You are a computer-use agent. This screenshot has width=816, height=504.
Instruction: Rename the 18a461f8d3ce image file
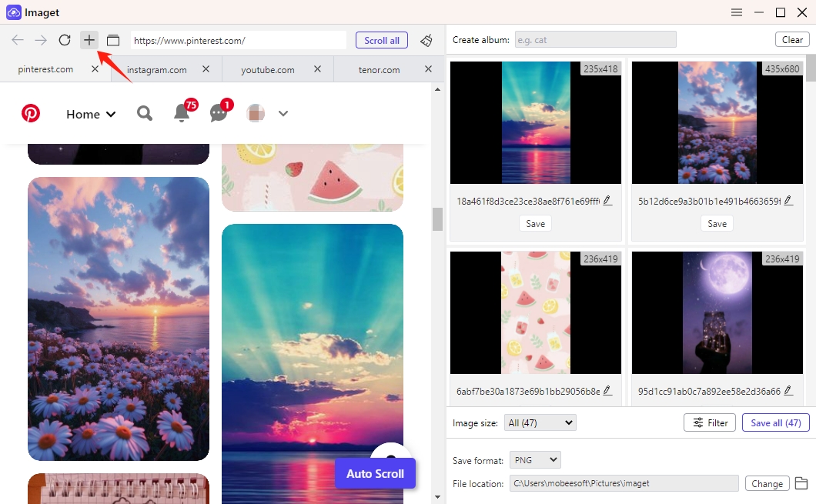(x=607, y=201)
